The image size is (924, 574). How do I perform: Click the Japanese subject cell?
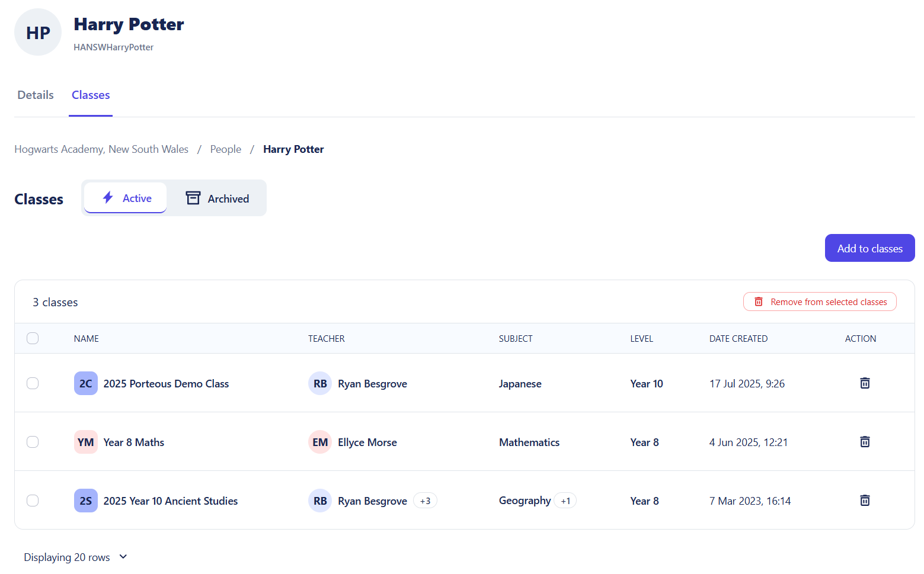[520, 384]
